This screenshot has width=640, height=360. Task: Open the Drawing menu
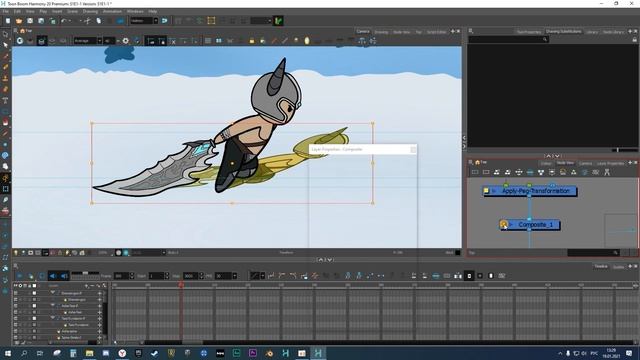pyautogui.click(x=90, y=11)
